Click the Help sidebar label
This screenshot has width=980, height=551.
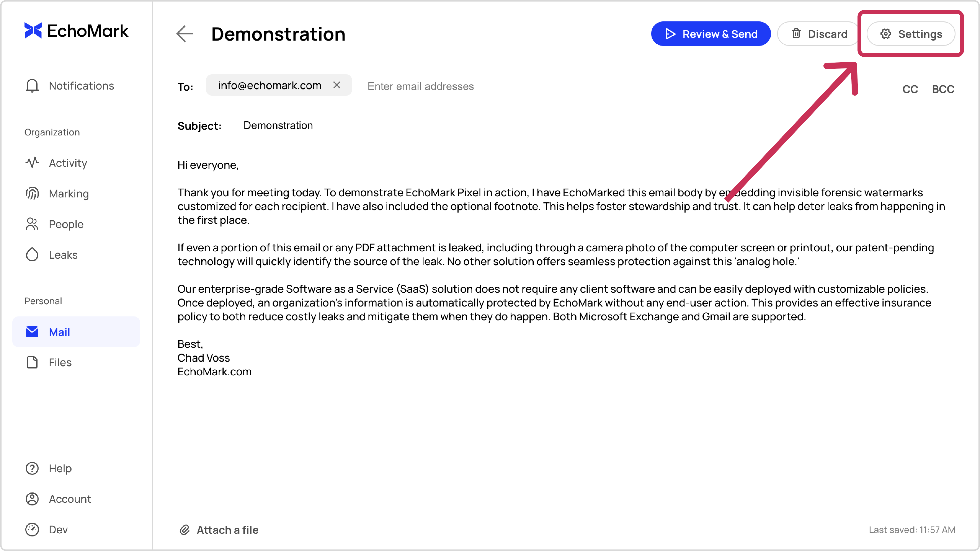coord(60,469)
